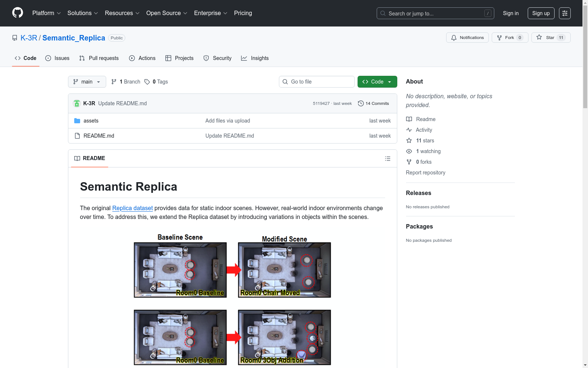588x368 pixels.
Task: Click the watching eye icon
Action: coord(409,151)
